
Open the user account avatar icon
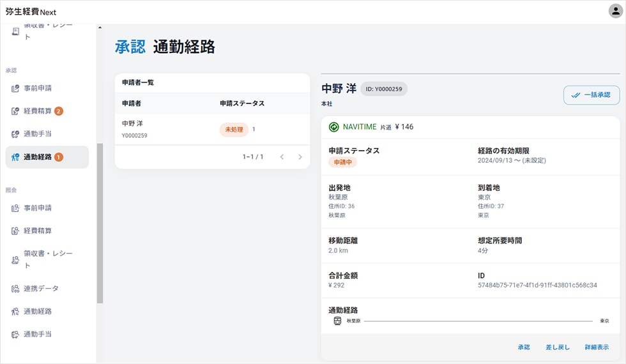(615, 11)
